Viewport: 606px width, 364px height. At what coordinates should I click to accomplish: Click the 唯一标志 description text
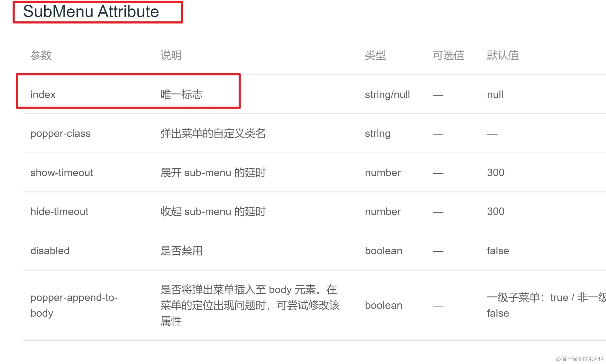[x=181, y=94]
